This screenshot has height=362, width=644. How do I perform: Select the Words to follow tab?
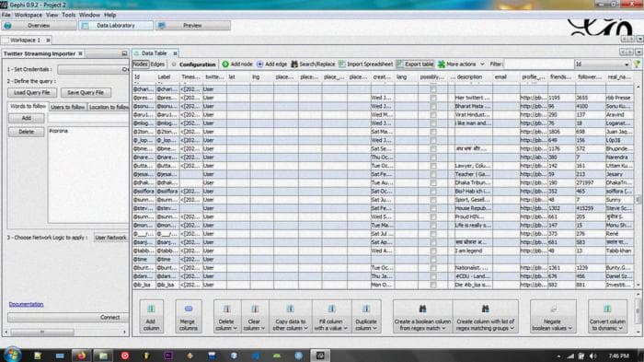pyautogui.click(x=28, y=106)
